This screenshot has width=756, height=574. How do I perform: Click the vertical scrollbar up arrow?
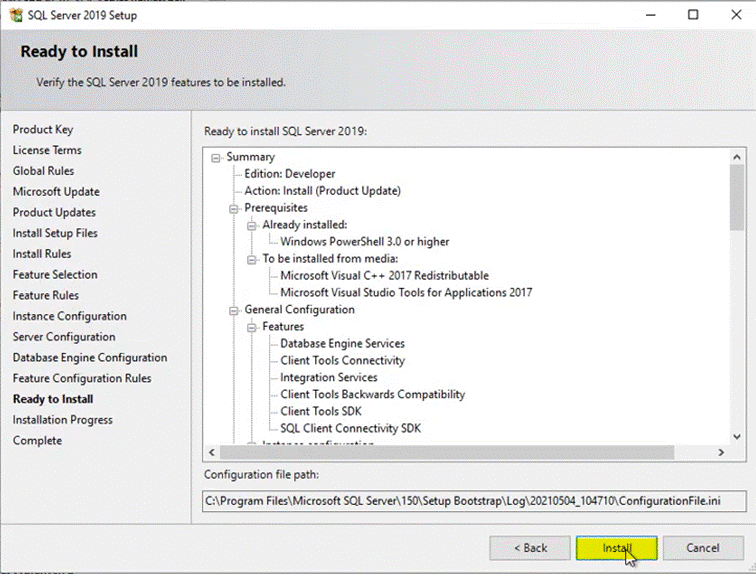click(x=737, y=157)
